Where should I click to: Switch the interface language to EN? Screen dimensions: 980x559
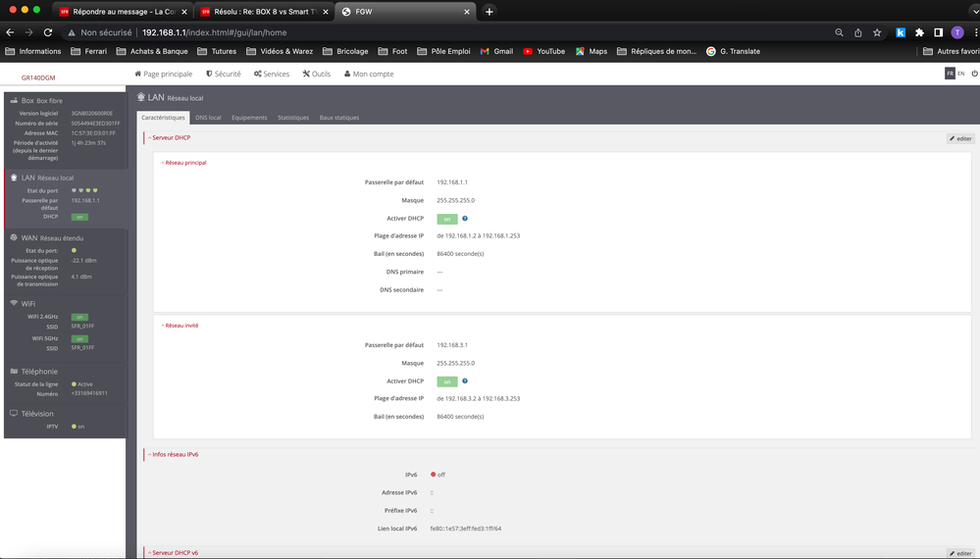coord(961,74)
